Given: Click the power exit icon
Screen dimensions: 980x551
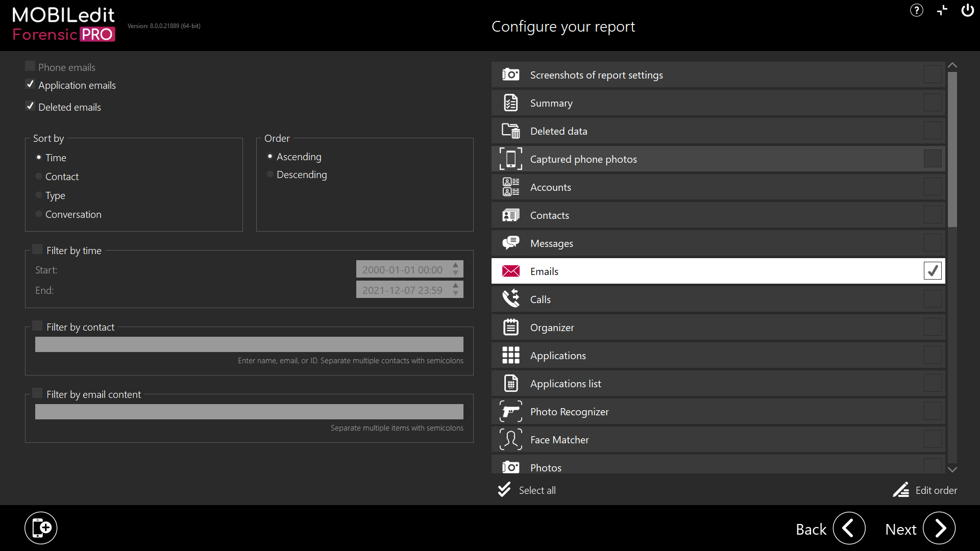Looking at the screenshot, I should 967,10.
